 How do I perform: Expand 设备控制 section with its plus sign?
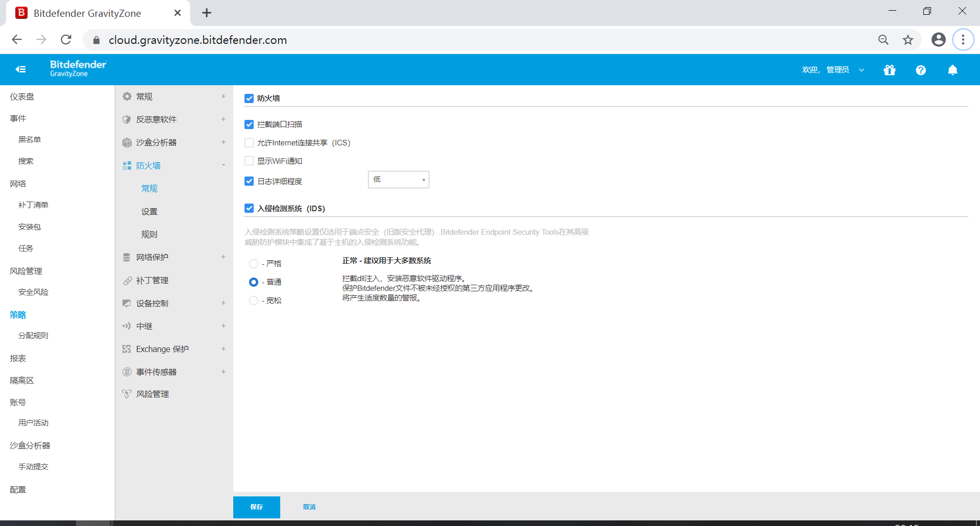223,303
